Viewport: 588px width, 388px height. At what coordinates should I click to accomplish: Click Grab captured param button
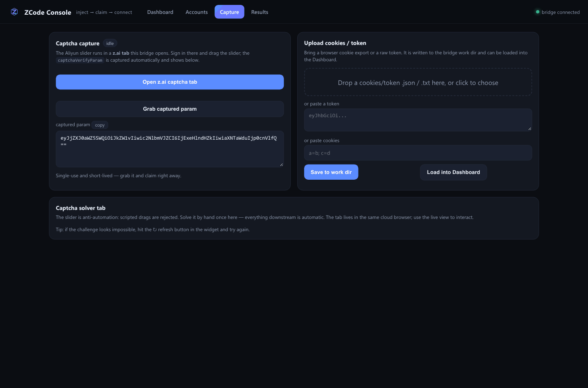(x=170, y=109)
